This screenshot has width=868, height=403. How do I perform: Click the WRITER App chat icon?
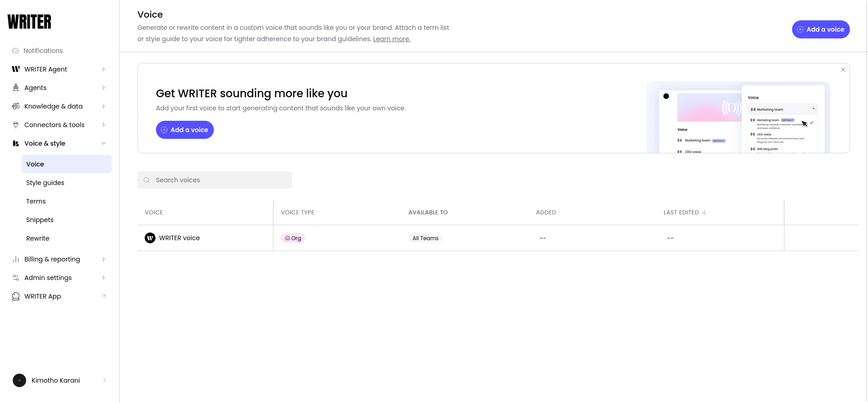click(16, 296)
